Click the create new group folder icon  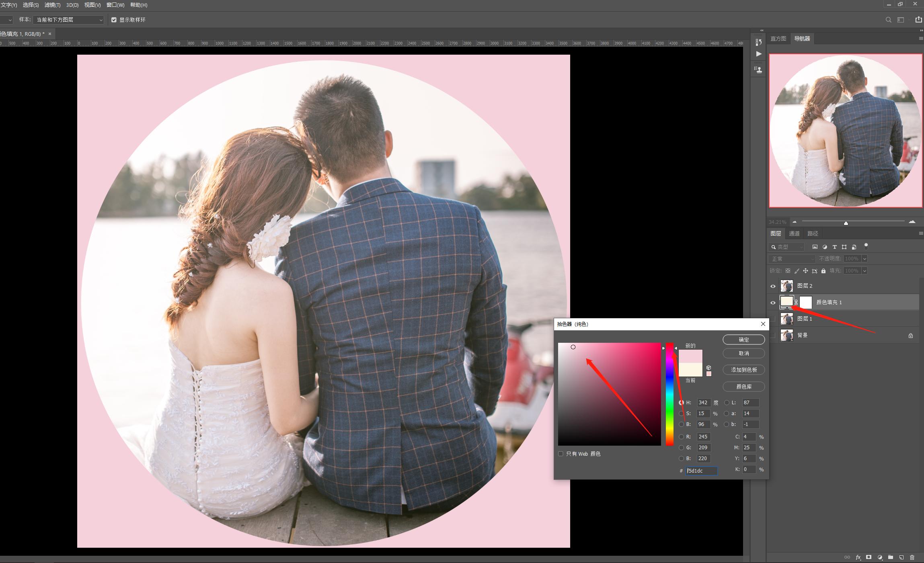(x=891, y=557)
